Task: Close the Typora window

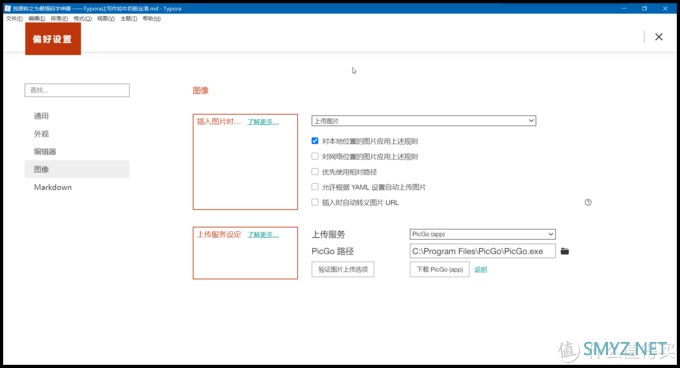Action: coord(665,8)
